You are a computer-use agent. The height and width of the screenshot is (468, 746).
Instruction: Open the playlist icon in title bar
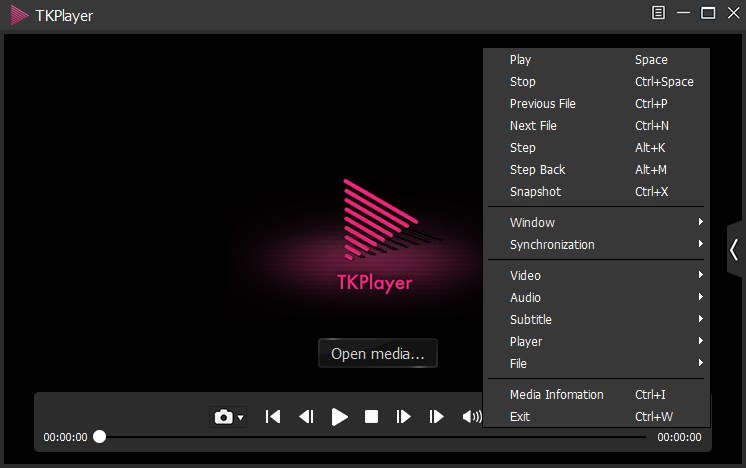tap(658, 13)
